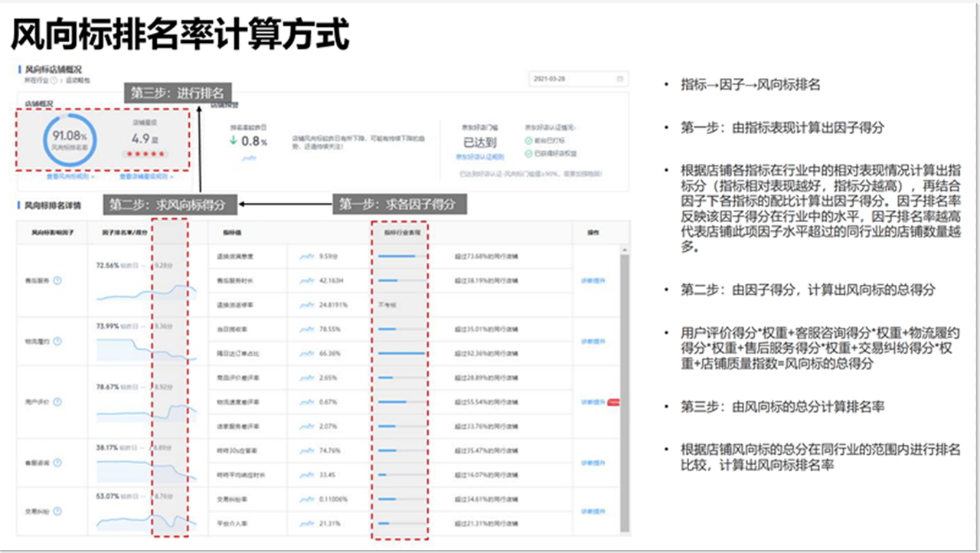
Task: Click the 91.08% circular ranking gauge
Action: [70, 139]
